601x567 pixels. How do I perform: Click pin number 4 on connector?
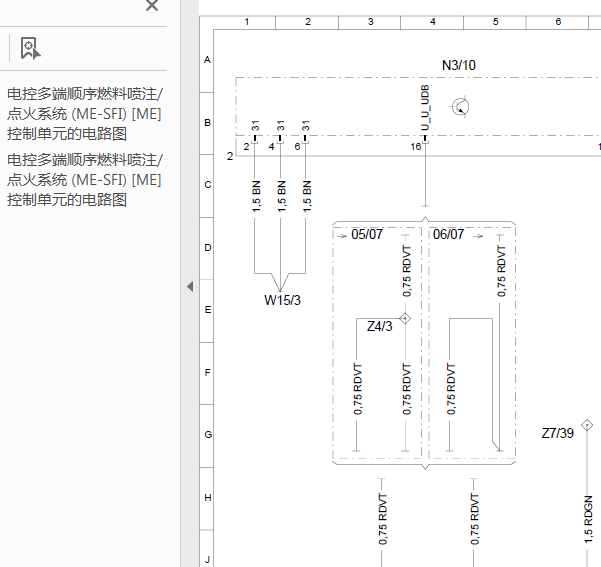[x=271, y=146]
